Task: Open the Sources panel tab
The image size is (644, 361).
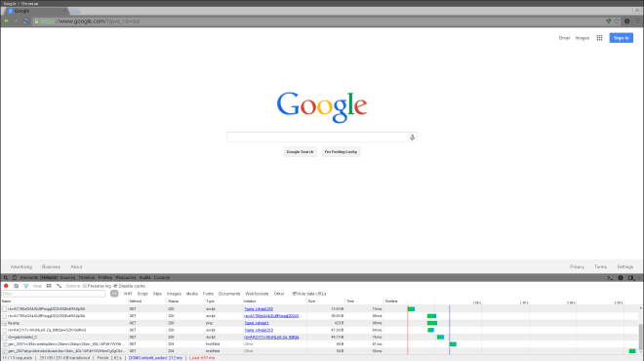Action: [67, 278]
